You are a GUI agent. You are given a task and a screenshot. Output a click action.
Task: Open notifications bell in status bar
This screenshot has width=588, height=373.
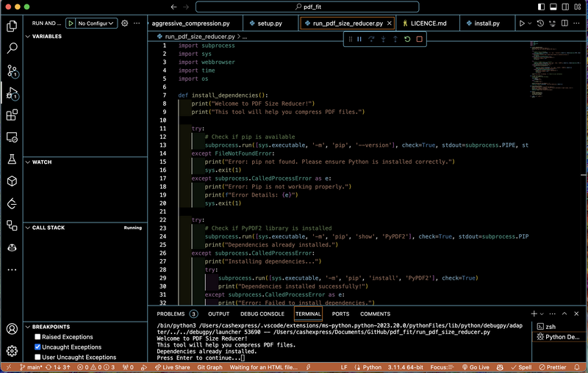coord(577,367)
